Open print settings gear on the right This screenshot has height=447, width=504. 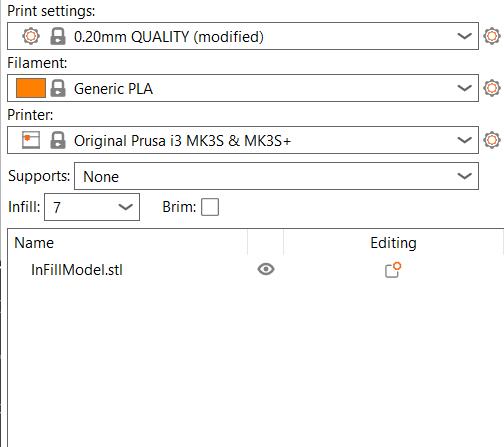pos(492,36)
